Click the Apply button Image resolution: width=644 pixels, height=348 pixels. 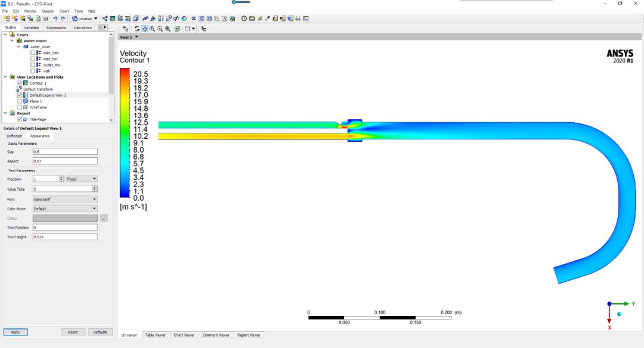[x=15, y=332]
